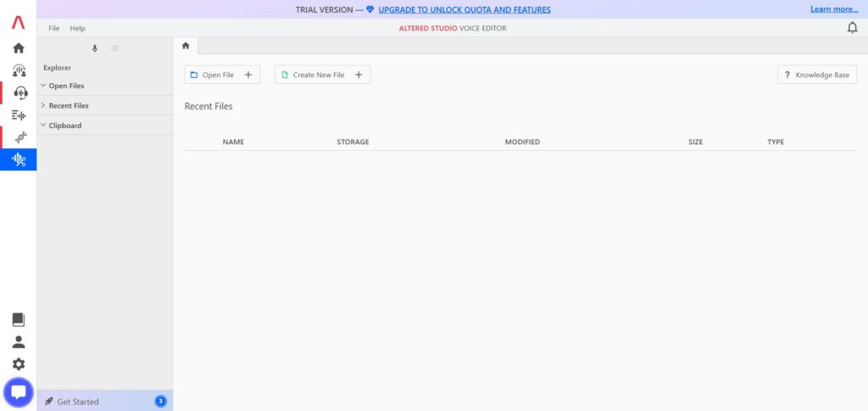Viewport: 868px width, 411px height.
Task: Open the File menu
Action: click(53, 28)
